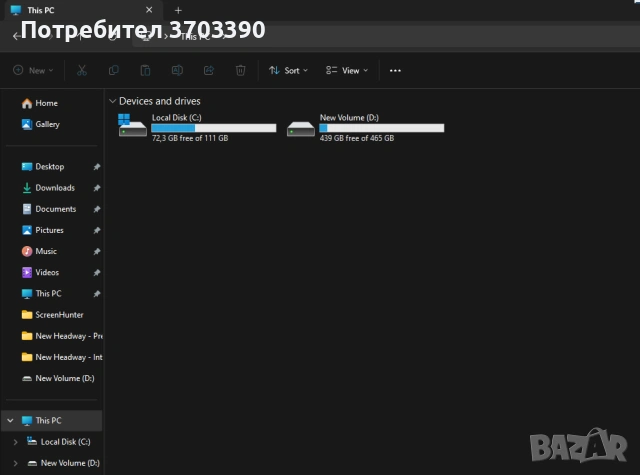Screen dimensions: 640x475
Task: Unpin Desktop using its pin icon
Action: click(97, 167)
